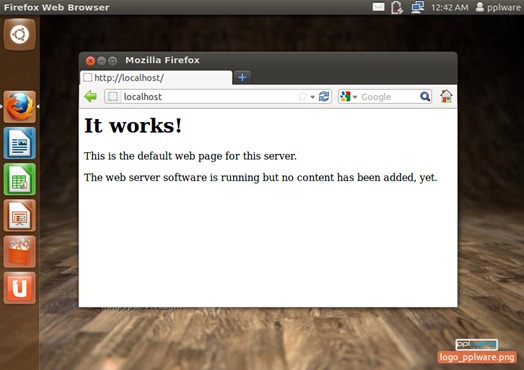Open the battery indicator menu
Screen dimensions: 524x370
pos(397,7)
